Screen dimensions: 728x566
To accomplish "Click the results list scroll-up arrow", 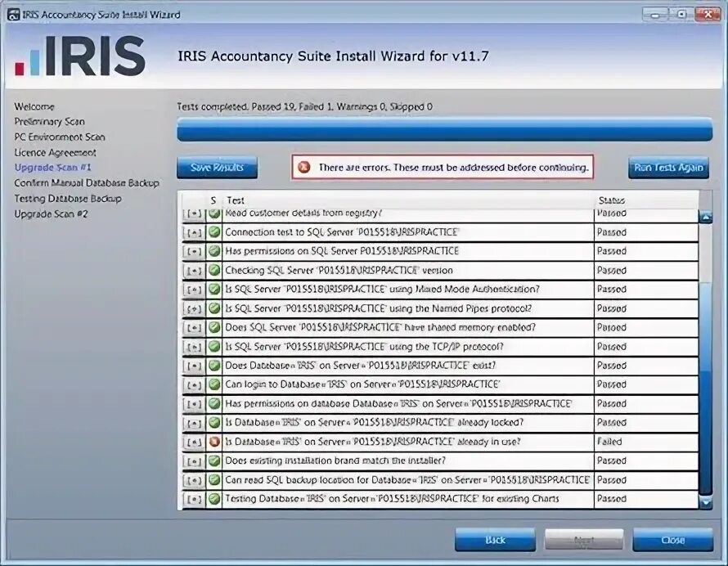I will click(x=706, y=217).
